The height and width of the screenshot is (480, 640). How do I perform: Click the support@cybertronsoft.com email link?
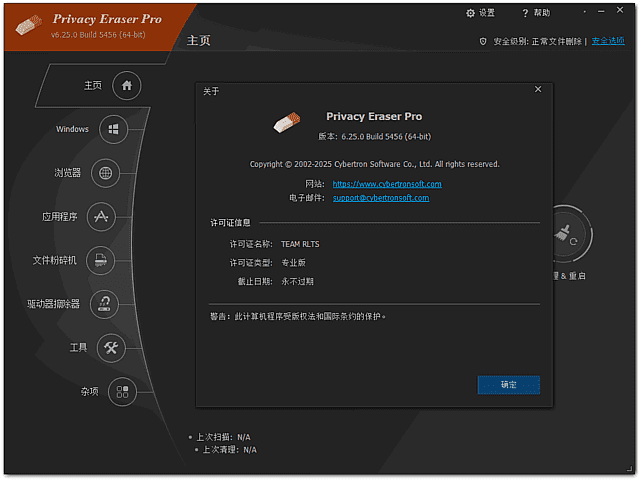(381, 198)
